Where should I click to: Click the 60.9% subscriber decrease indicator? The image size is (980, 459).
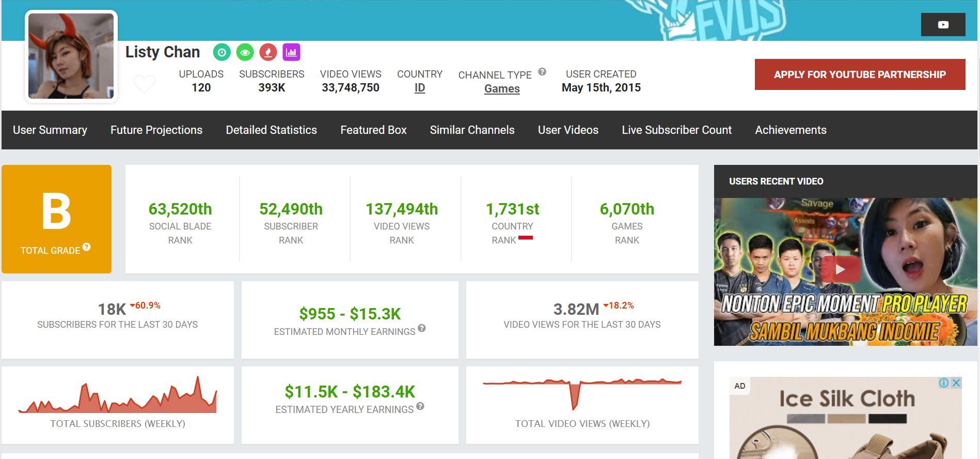(x=145, y=305)
